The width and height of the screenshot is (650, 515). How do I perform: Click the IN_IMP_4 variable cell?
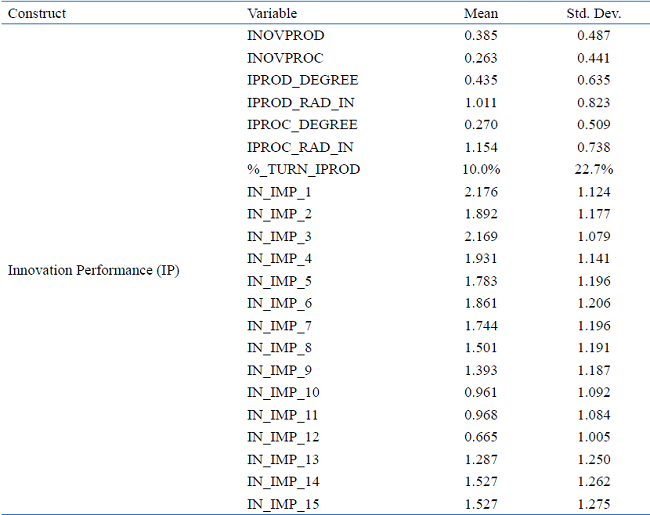(279, 259)
